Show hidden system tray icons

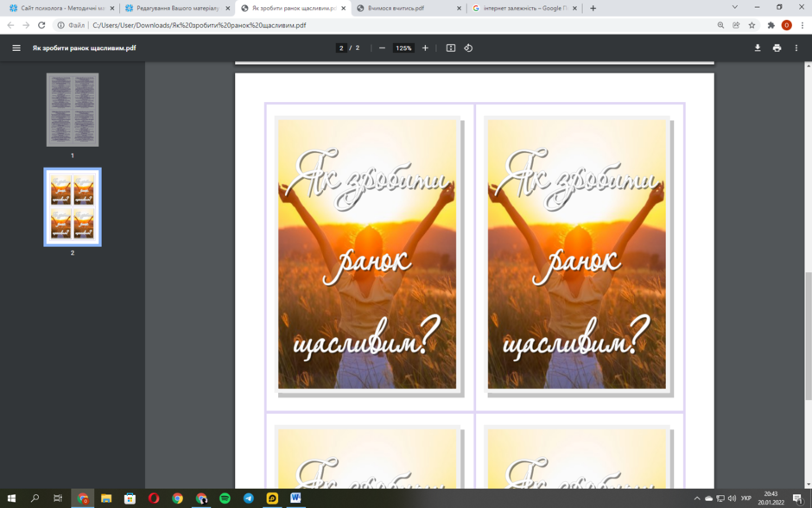click(697, 498)
